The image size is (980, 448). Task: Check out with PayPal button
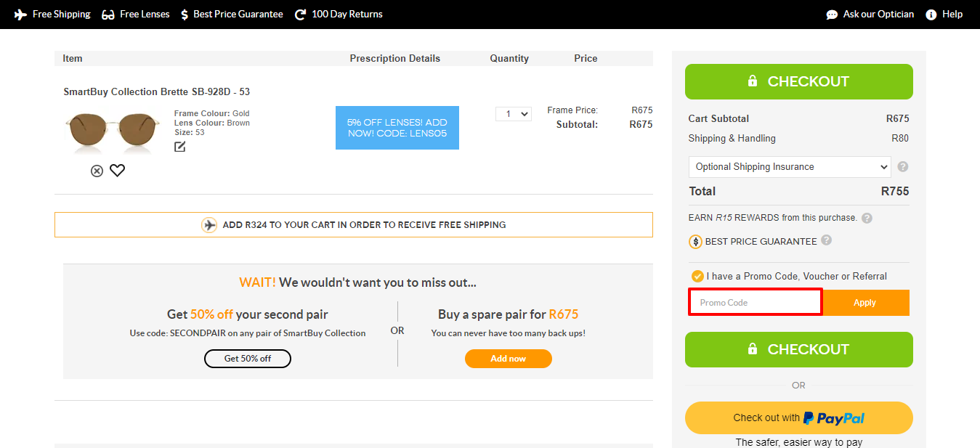pyautogui.click(x=799, y=418)
